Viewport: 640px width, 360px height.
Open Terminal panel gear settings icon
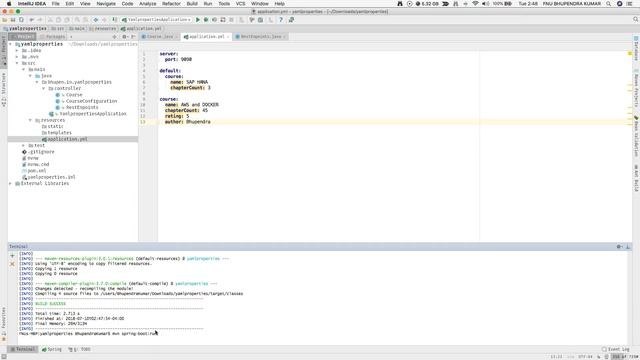[619, 247]
